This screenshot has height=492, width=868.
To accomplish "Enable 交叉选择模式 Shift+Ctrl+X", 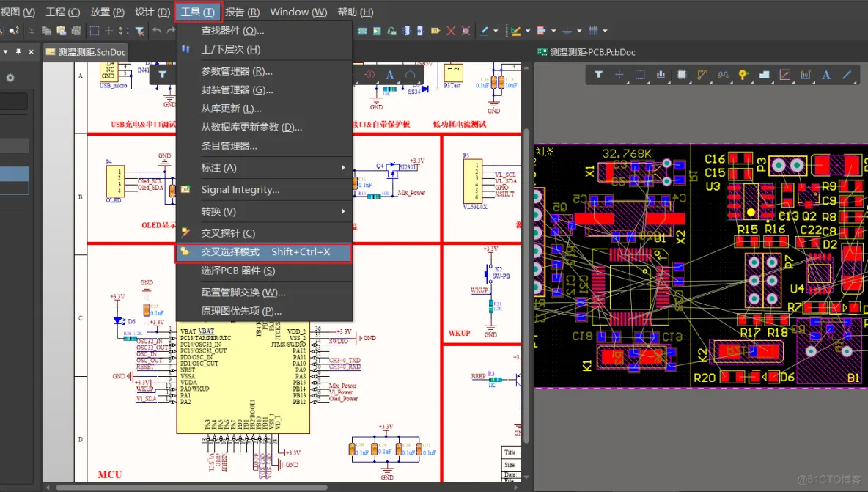I will [x=264, y=252].
